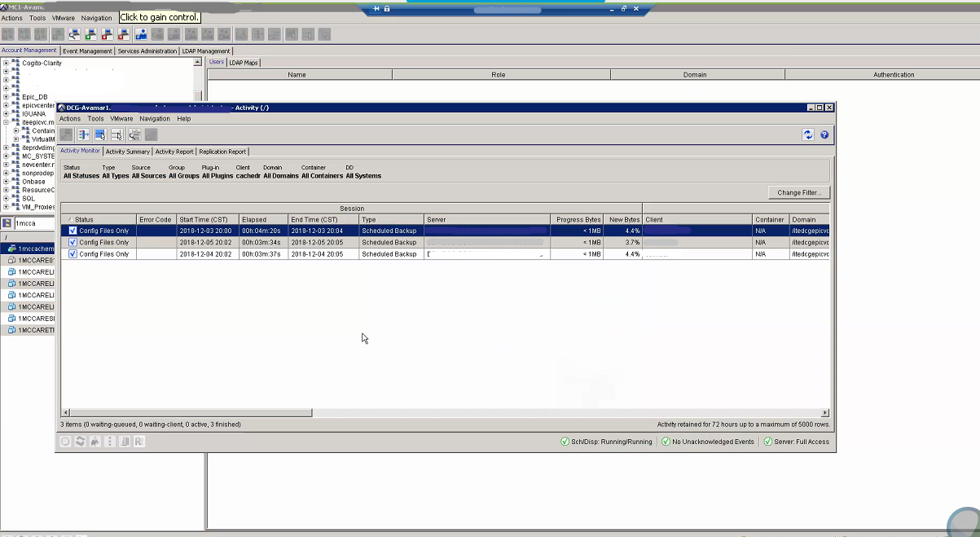Toggle the checkbox on the 2018-12-04 session row
This screenshot has height=537, width=980.
point(73,253)
